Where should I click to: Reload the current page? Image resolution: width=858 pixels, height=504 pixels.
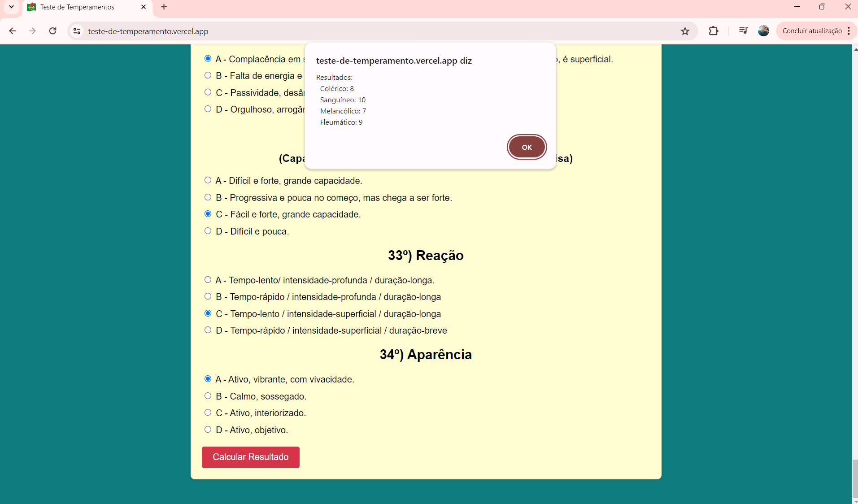(52, 31)
